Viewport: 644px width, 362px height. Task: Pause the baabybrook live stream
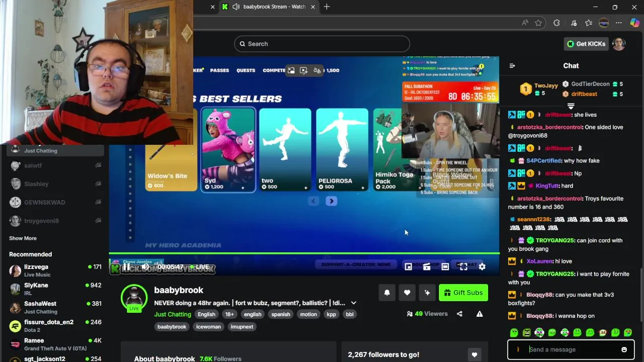coord(127,267)
